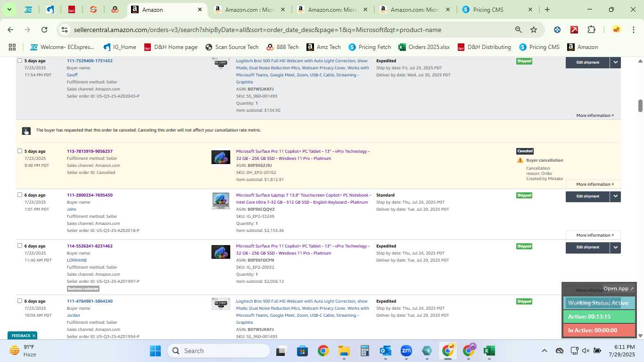
Task: Show hidden system tray icons
Action: pos(544,351)
